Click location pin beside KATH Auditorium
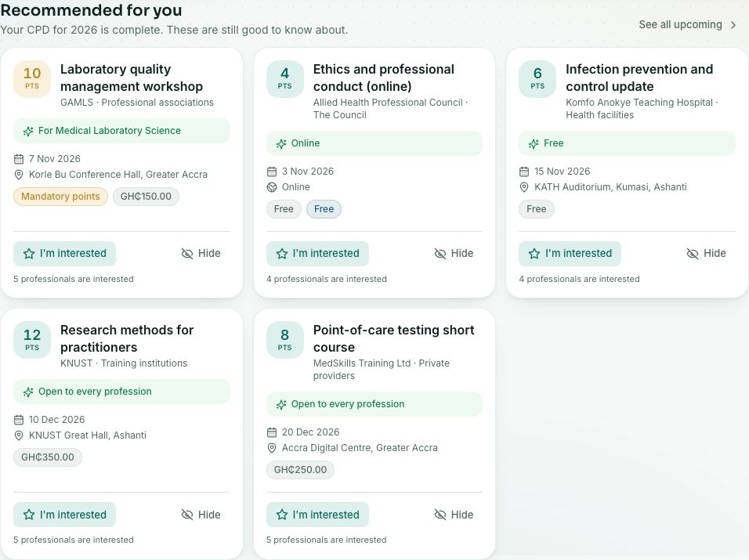The height and width of the screenshot is (560, 749). coord(524,187)
